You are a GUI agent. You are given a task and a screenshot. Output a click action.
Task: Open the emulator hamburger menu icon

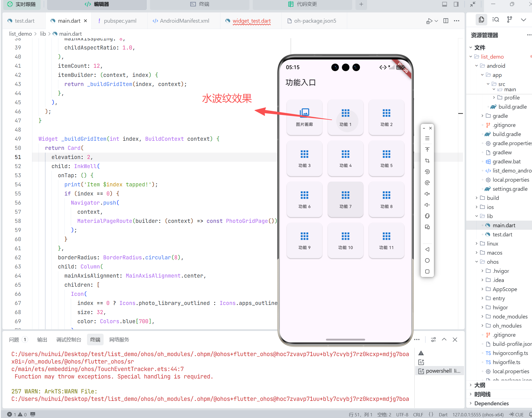pos(427,138)
